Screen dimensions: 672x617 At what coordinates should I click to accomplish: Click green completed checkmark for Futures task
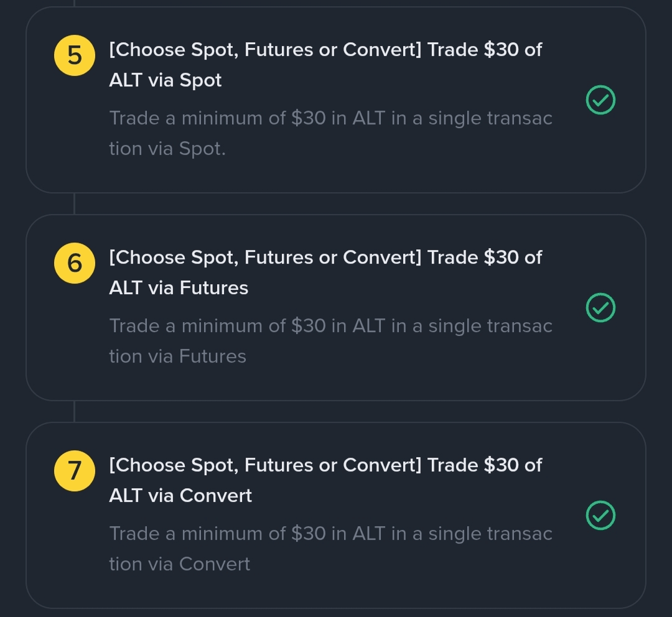600,308
